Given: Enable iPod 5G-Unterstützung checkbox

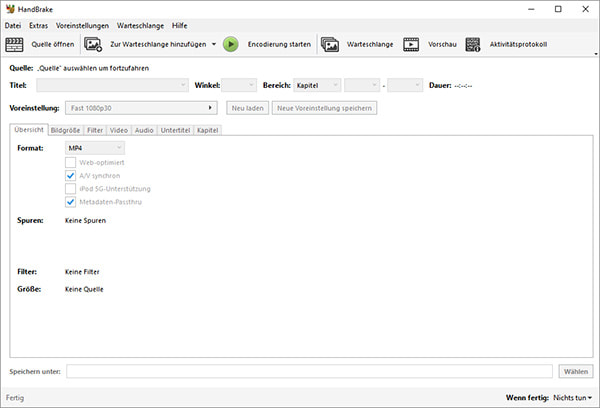Looking at the screenshot, I should click(x=70, y=189).
